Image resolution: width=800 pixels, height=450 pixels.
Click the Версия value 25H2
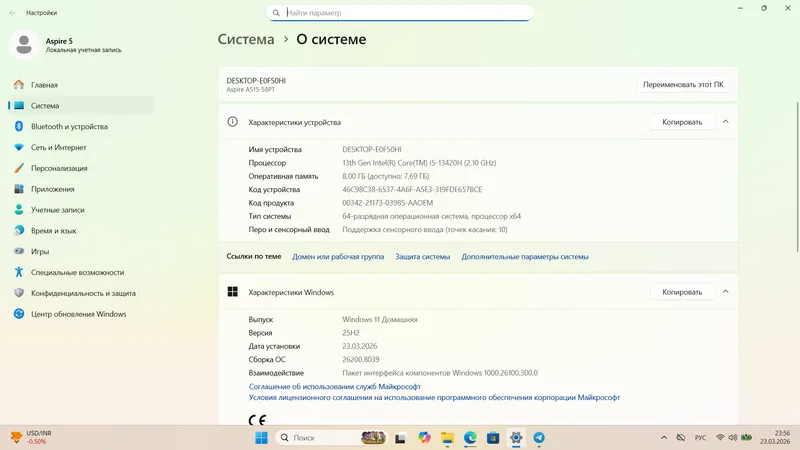[351, 333]
